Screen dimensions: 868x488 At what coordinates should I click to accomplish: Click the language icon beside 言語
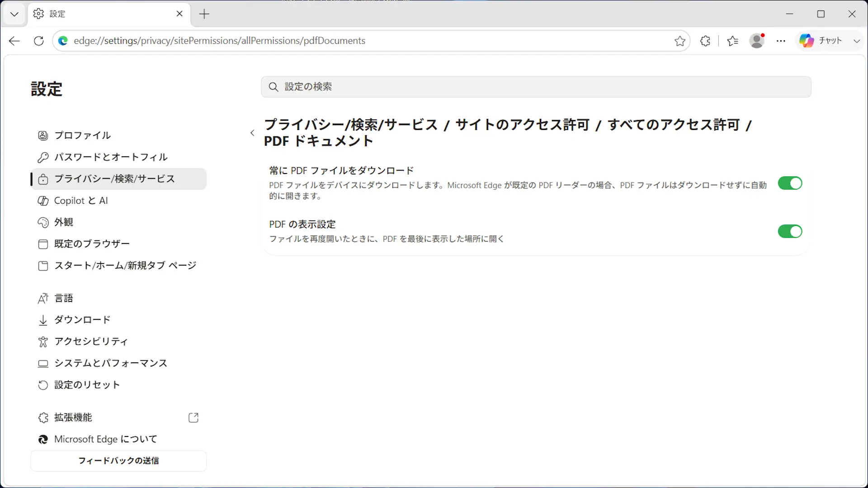(x=43, y=298)
